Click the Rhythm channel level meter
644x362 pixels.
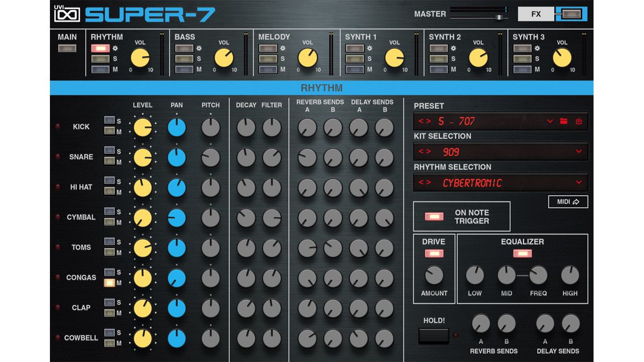coord(162,54)
